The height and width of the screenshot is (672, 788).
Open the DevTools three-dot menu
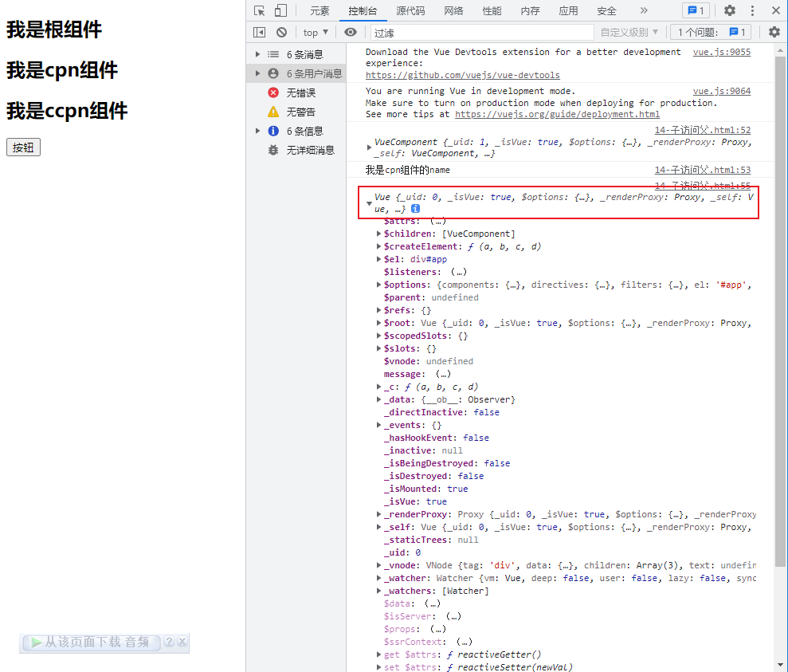(x=752, y=10)
